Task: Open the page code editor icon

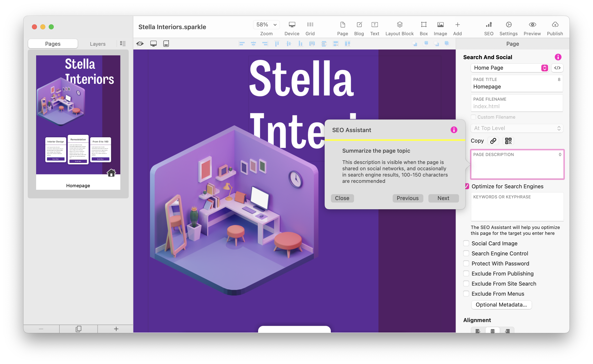Action: point(557,68)
